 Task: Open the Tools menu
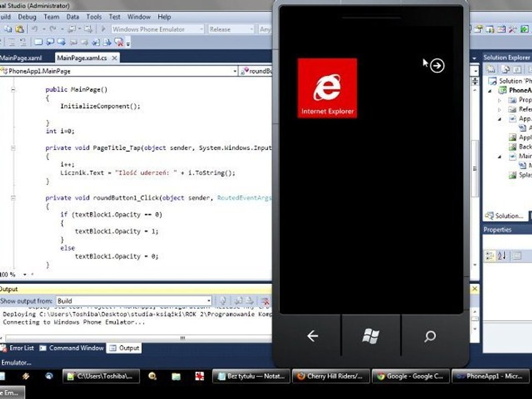[x=94, y=17]
